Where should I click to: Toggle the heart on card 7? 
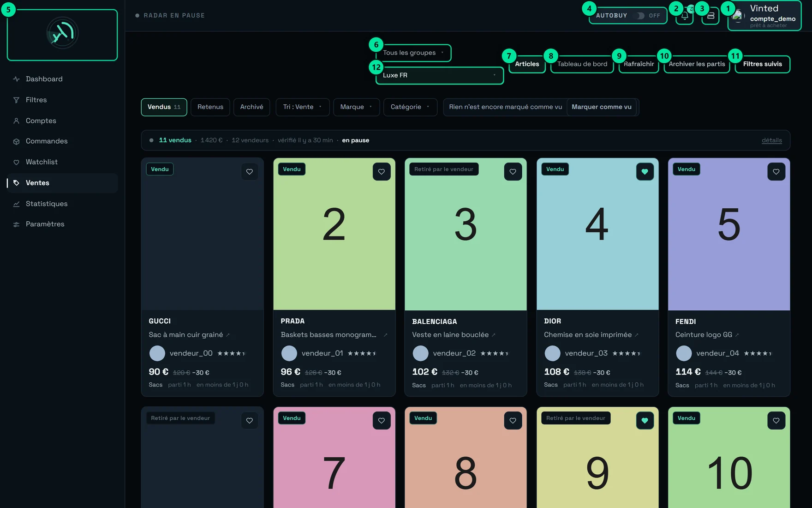pos(382,421)
